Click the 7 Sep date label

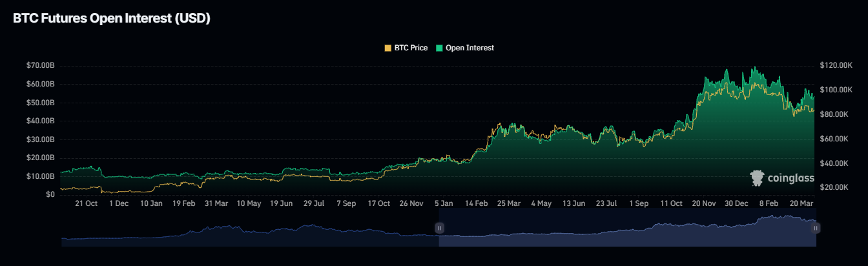[x=346, y=203]
